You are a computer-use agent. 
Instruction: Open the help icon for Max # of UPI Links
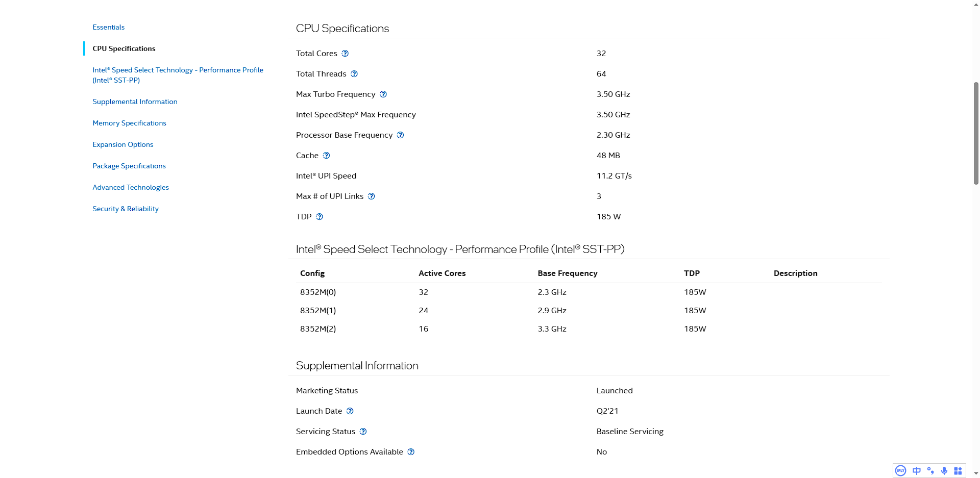pos(372,196)
